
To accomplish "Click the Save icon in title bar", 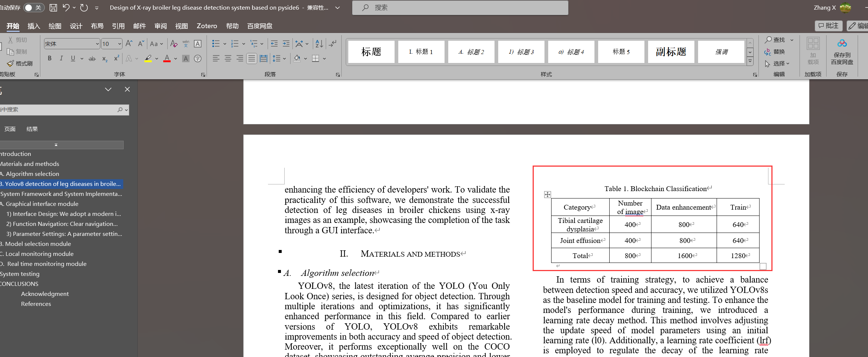I will click(x=53, y=7).
